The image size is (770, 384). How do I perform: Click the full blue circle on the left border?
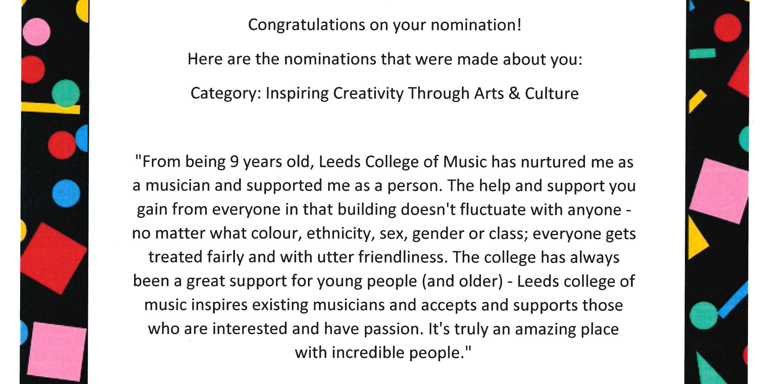[x=66, y=193]
